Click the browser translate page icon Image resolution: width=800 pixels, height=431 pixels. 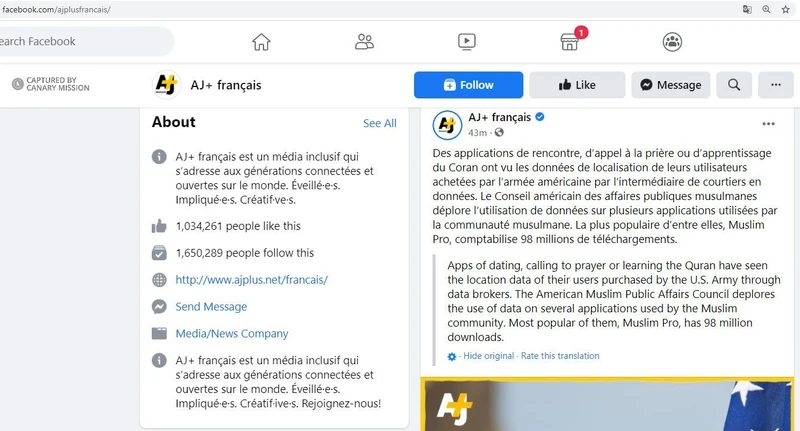(747, 9)
